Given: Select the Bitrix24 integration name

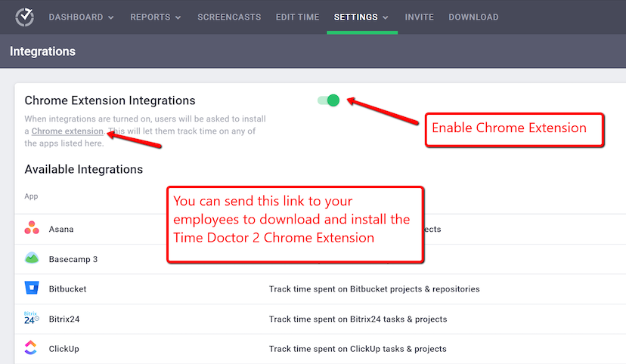Looking at the screenshot, I should click(x=64, y=319).
